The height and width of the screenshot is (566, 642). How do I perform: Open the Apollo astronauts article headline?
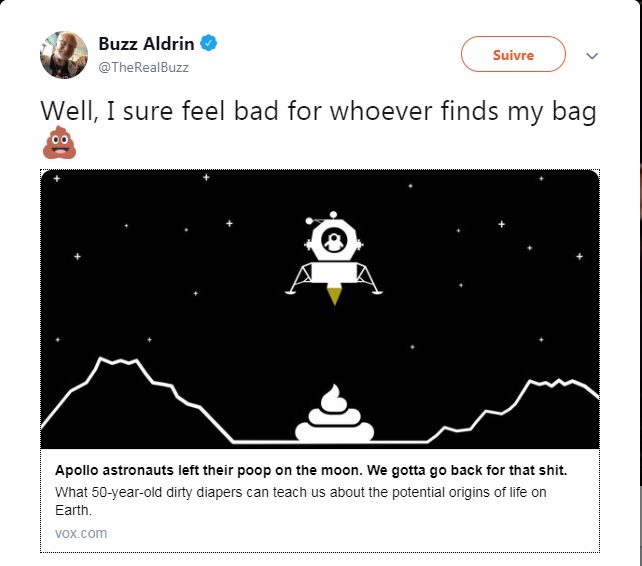point(311,470)
